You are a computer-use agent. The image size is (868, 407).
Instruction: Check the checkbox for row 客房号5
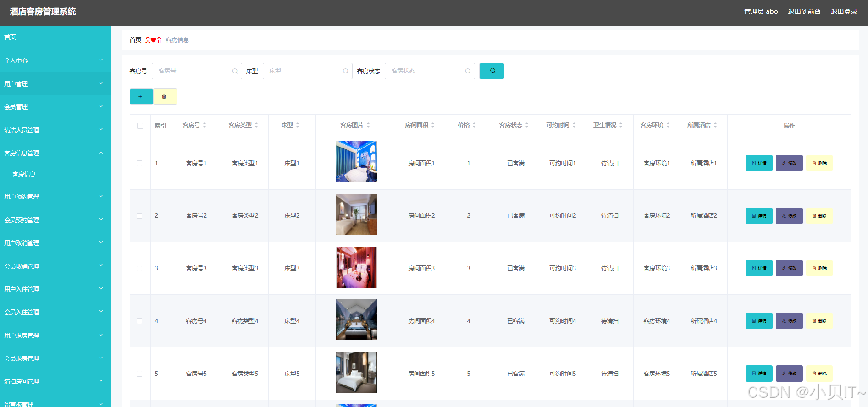click(x=139, y=374)
